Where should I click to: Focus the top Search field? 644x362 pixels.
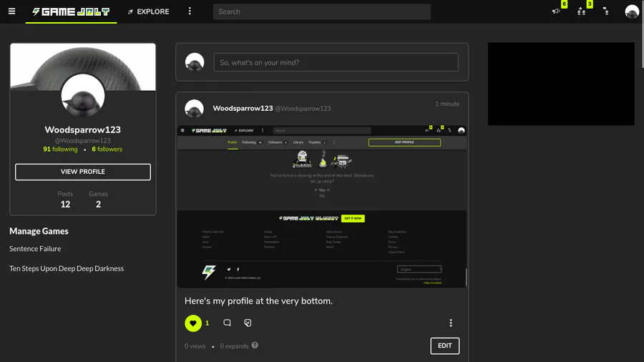click(321, 12)
